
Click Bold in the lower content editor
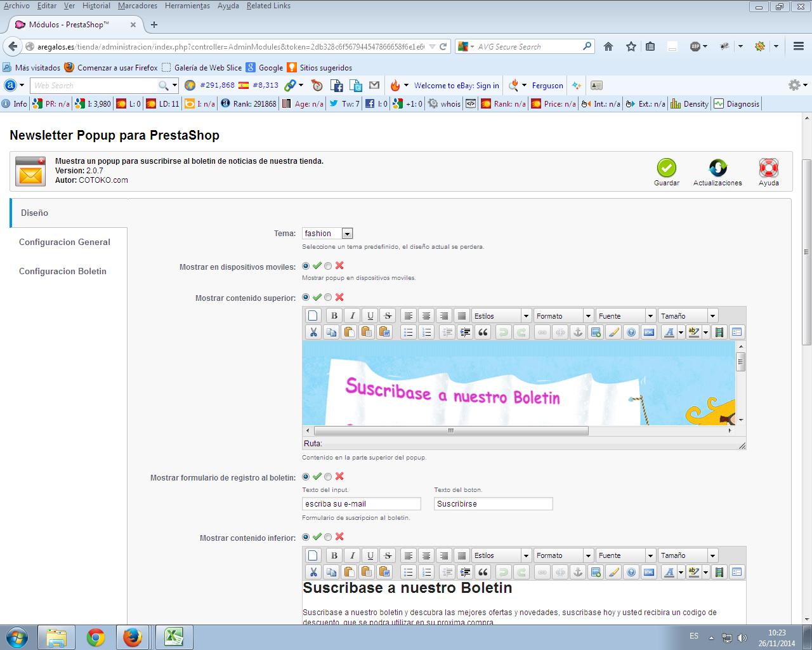pos(334,555)
